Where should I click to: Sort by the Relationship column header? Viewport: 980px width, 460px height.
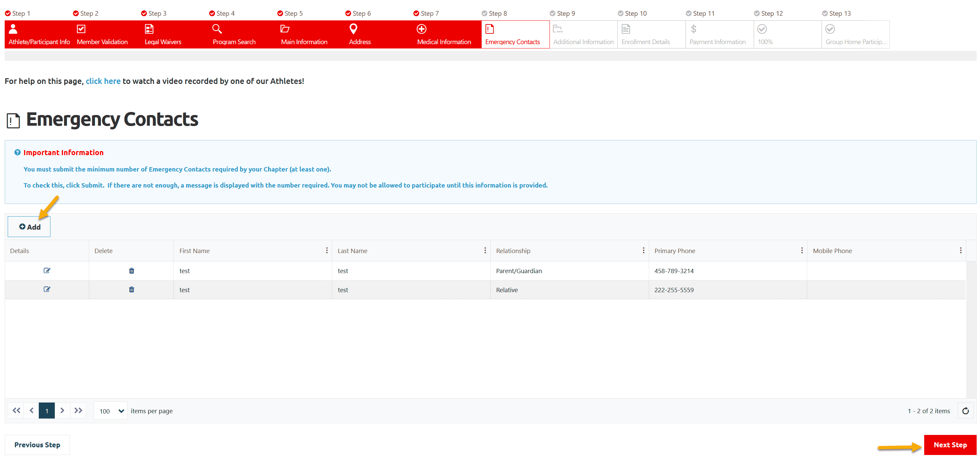pos(513,251)
